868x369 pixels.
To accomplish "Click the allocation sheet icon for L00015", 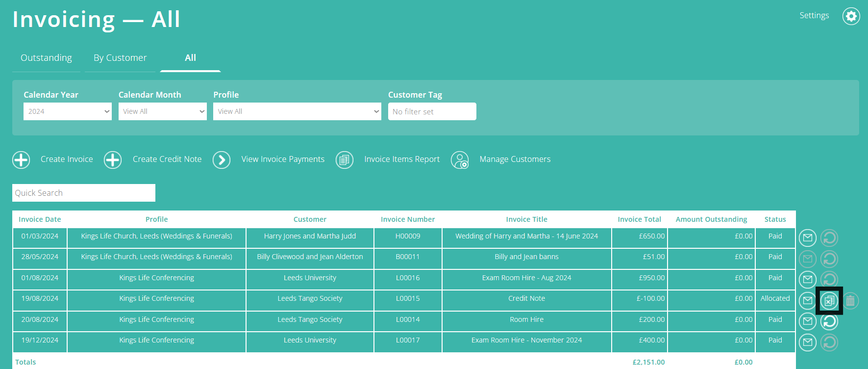I will click(x=829, y=301).
